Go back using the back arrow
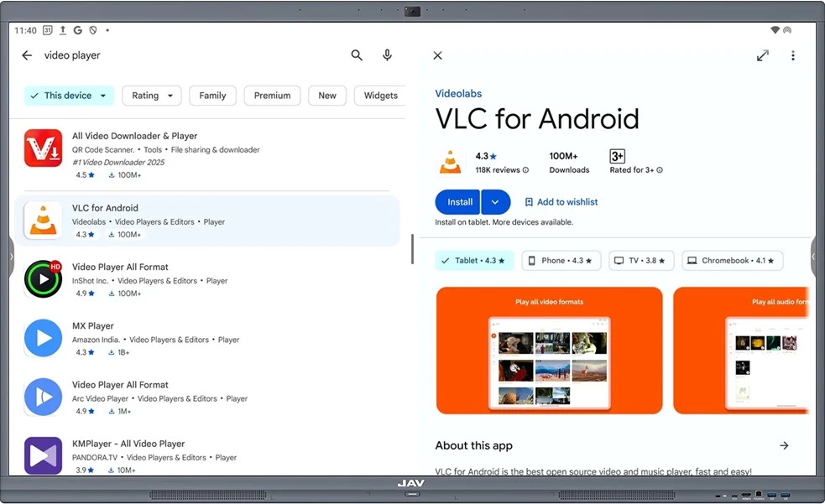The image size is (825, 504). 26,55
